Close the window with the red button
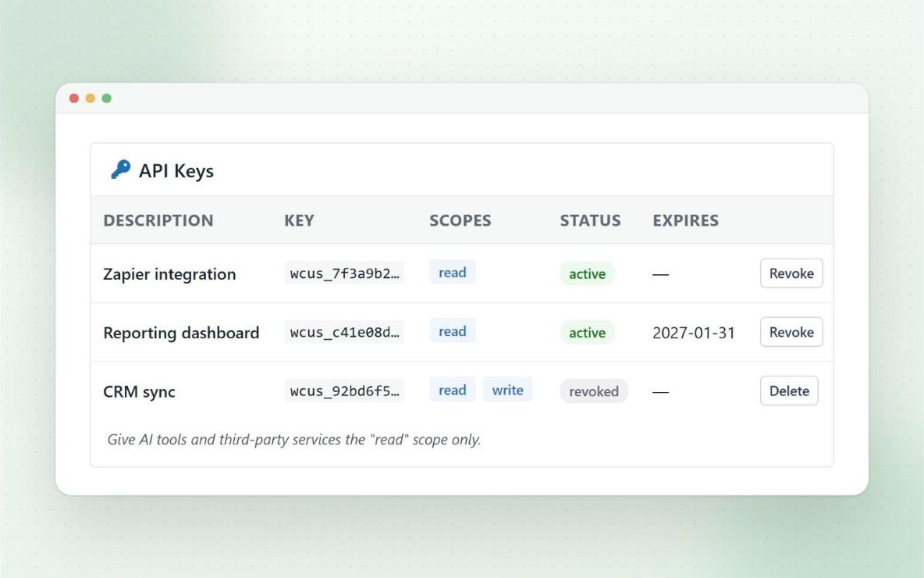This screenshot has height=578, width=924. click(x=73, y=98)
